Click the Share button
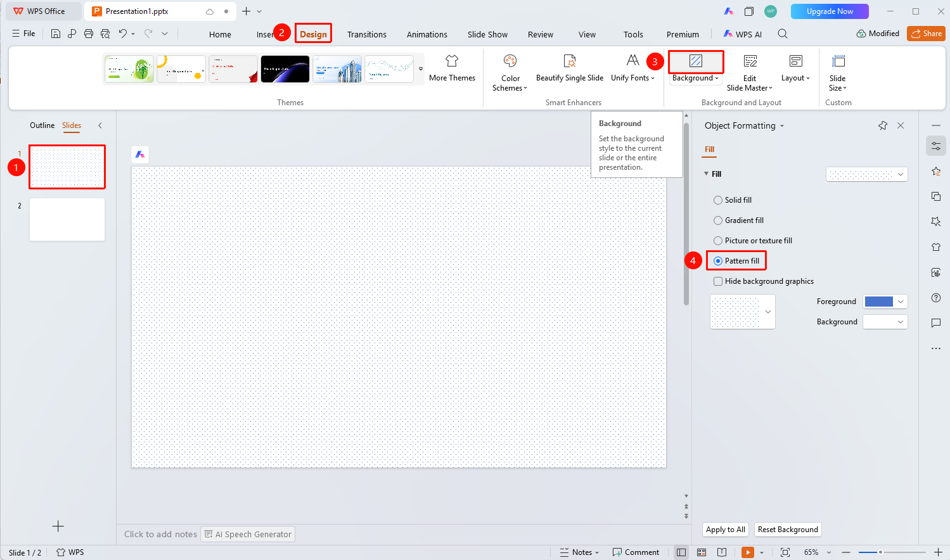 click(926, 34)
